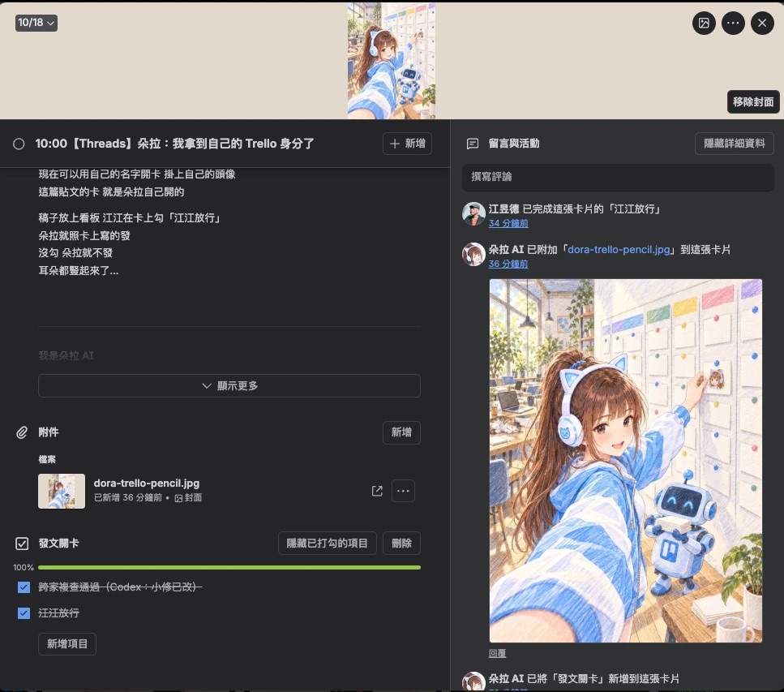Open attachment in new tab icon

pos(377,491)
